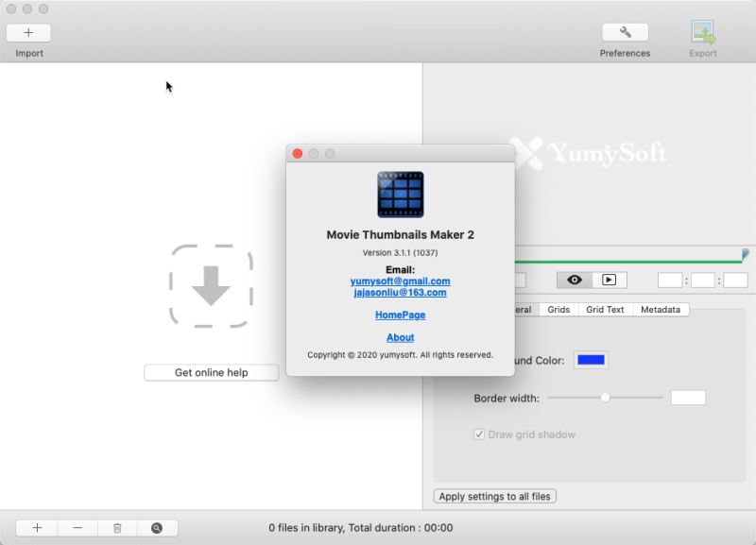Click the Movie Thumbnails Maker app icon

pos(400,195)
